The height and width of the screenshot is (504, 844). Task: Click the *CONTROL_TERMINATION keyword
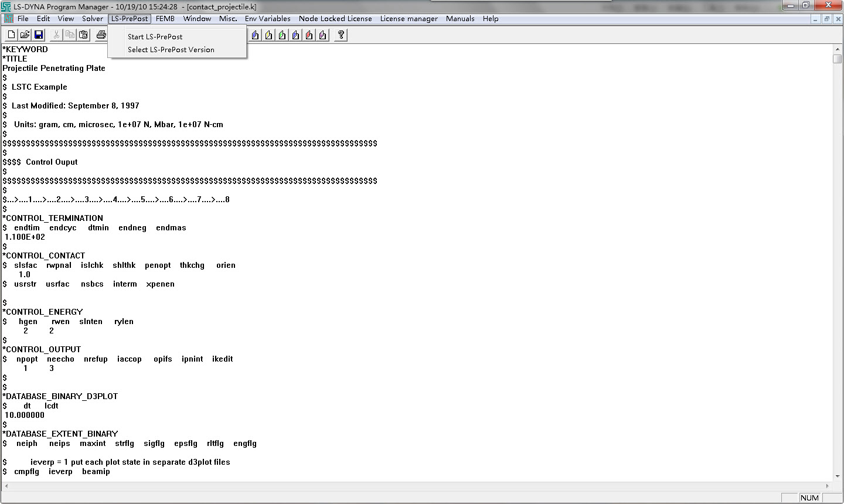click(x=53, y=218)
